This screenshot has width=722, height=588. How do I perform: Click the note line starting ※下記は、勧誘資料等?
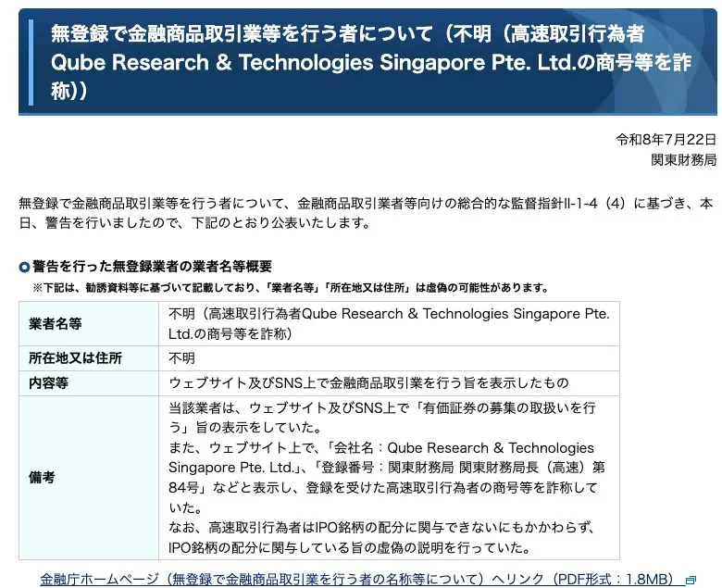291,288
